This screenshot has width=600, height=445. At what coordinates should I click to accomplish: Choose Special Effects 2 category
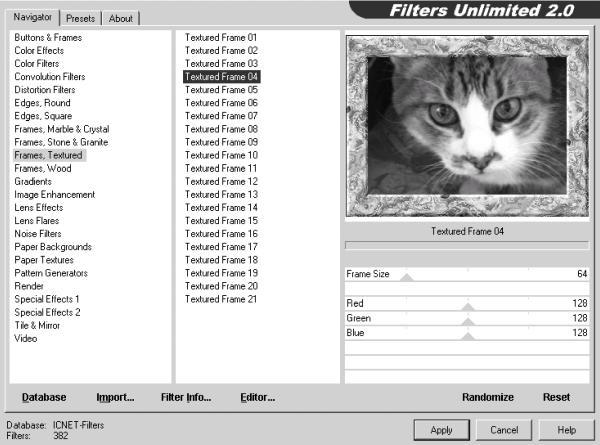pos(47,312)
